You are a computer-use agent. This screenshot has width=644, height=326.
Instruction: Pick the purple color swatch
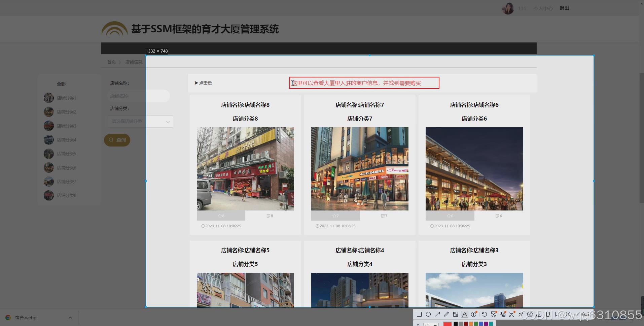tap(486, 324)
